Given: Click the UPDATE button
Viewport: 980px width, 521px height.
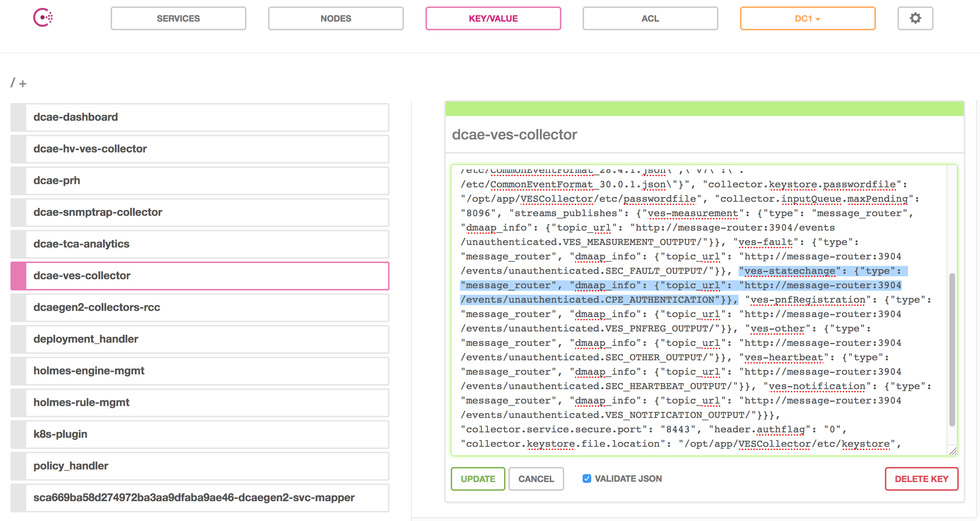Looking at the screenshot, I should (478, 479).
